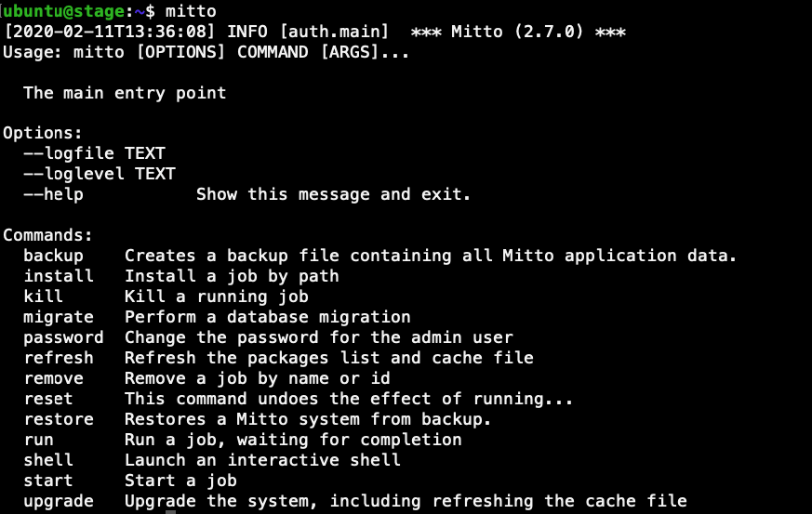This screenshot has width=812, height=514.
Task: Click the typed mitto command
Action: [191, 11]
